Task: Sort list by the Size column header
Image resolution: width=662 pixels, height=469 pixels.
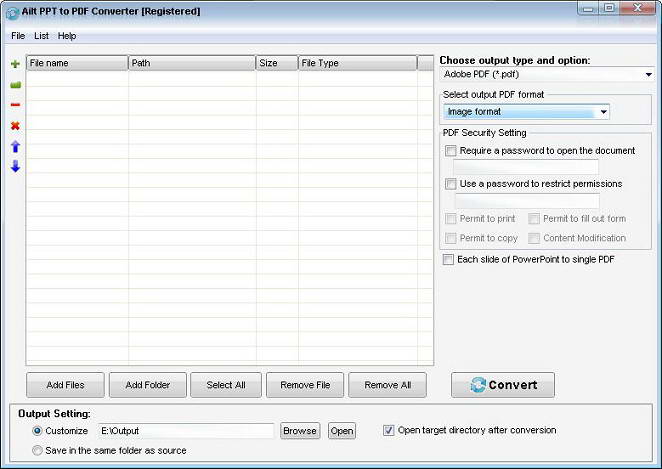Action: [277, 63]
